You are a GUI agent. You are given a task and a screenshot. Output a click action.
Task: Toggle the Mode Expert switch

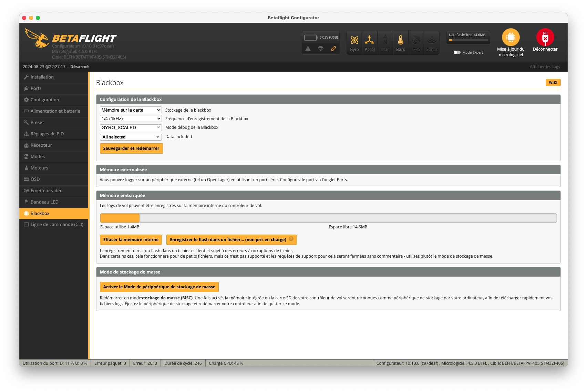[457, 52]
